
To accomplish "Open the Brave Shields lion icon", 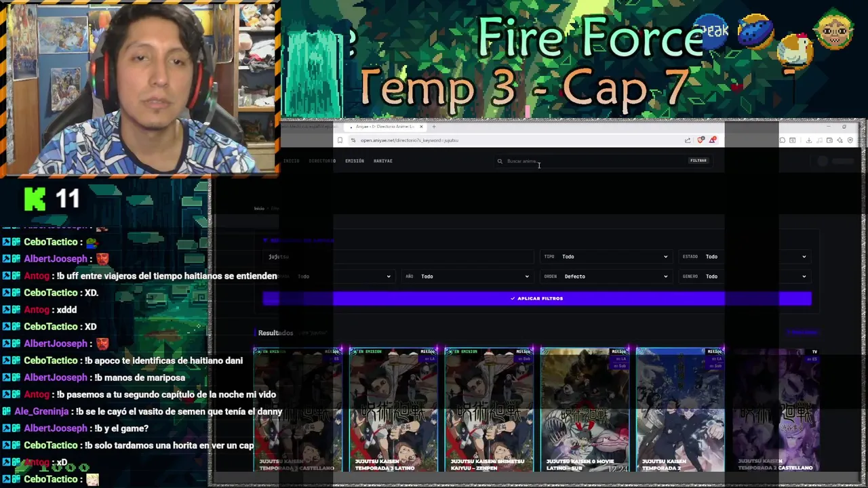I will (x=701, y=140).
